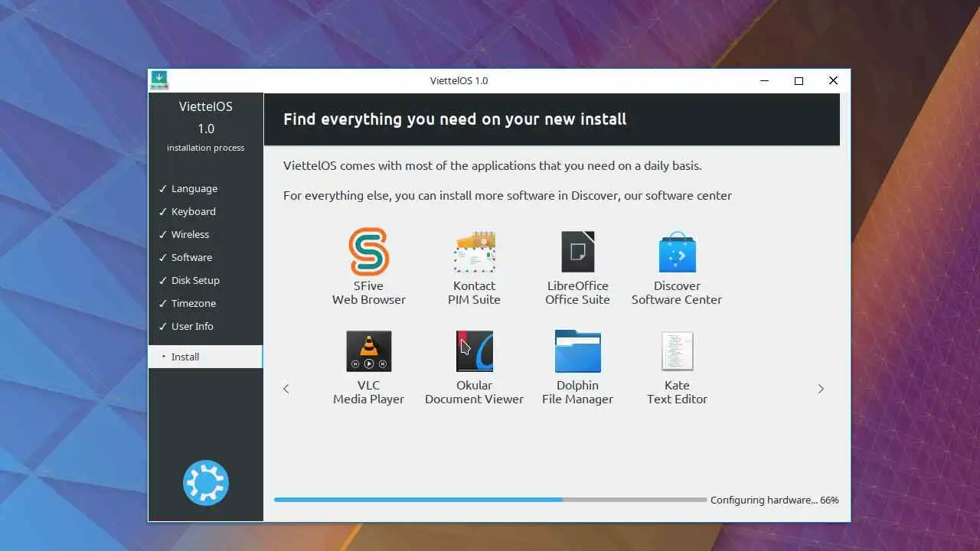Click the 'VLC Media Player' label

tap(369, 392)
